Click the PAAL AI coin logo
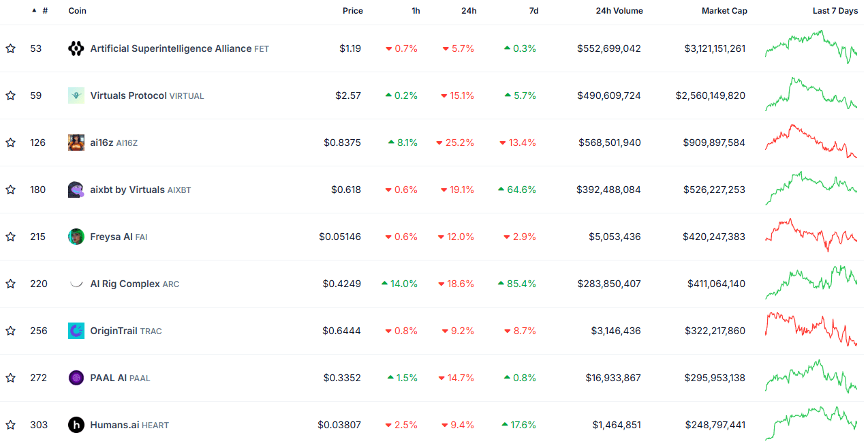Image resolution: width=868 pixels, height=448 pixels. click(x=76, y=378)
